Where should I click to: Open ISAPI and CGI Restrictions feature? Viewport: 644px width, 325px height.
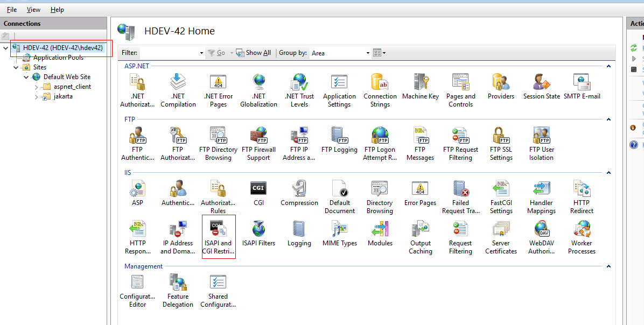[x=218, y=237]
